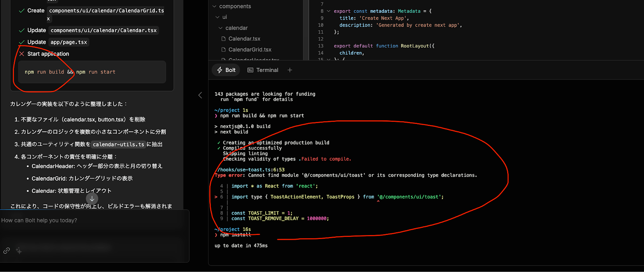Click the 'export default function RootLayout' line
The width and height of the screenshot is (644, 272).
point(384,46)
